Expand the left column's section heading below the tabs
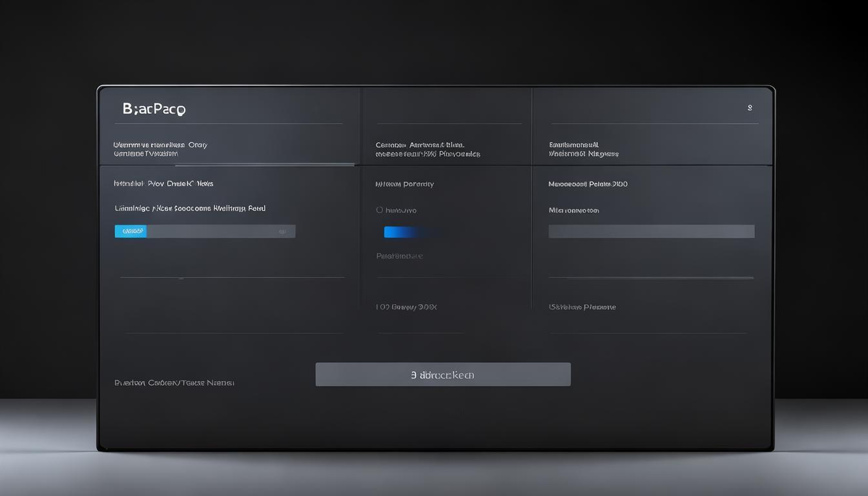Image resolution: width=868 pixels, height=496 pixels. pyautogui.click(x=163, y=184)
